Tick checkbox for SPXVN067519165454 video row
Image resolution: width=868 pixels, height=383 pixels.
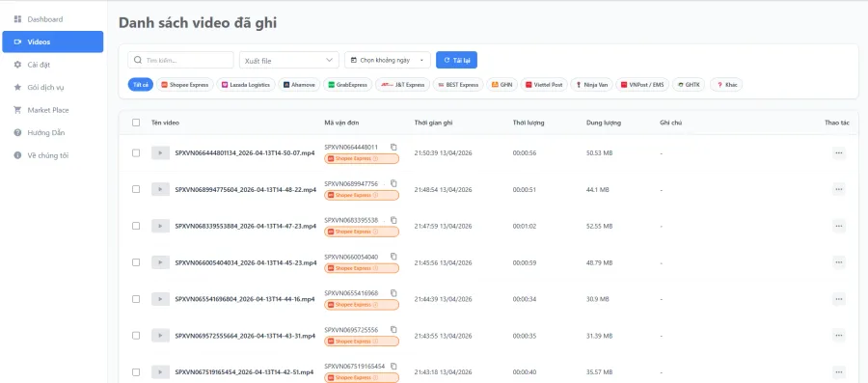pyautogui.click(x=136, y=372)
